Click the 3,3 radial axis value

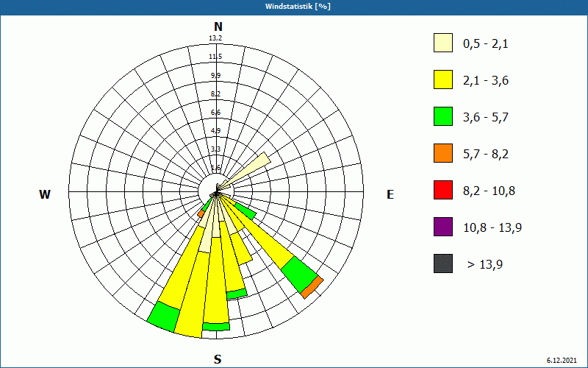point(215,149)
